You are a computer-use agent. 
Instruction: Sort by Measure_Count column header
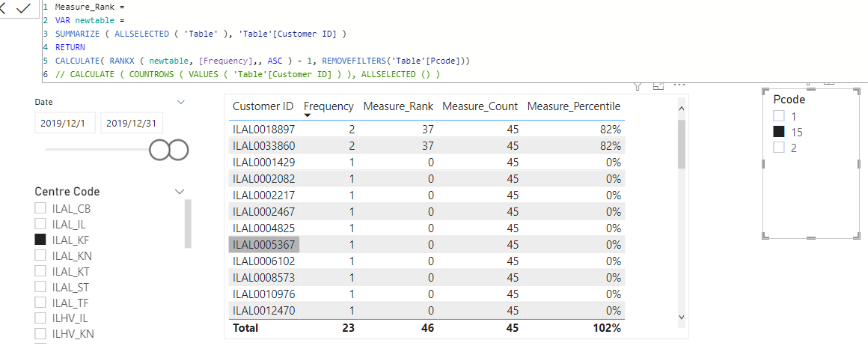tap(480, 106)
